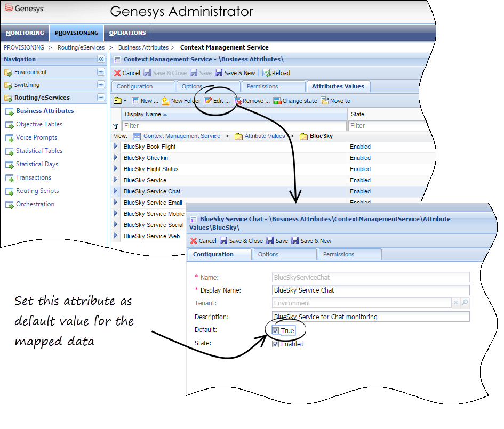This screenshot has height=429, width=504.
Task: Collapse the Routing/eServices section
Action: click(101, 98)
